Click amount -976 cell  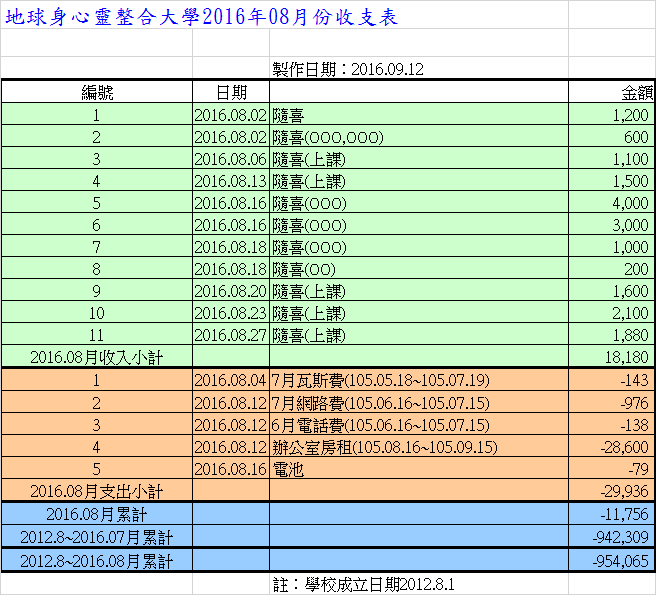611,403
